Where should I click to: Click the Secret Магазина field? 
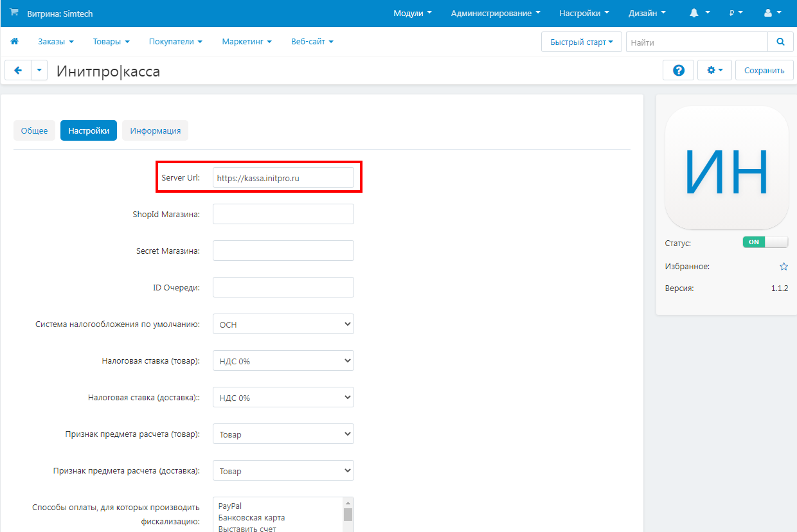(x=283, y=251)
